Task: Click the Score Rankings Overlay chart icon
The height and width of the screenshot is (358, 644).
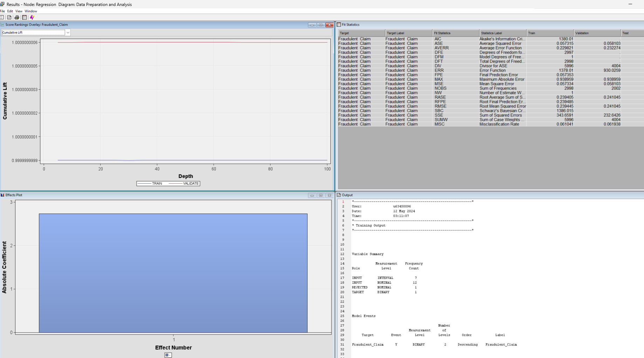Action: [x=3, y=25]
